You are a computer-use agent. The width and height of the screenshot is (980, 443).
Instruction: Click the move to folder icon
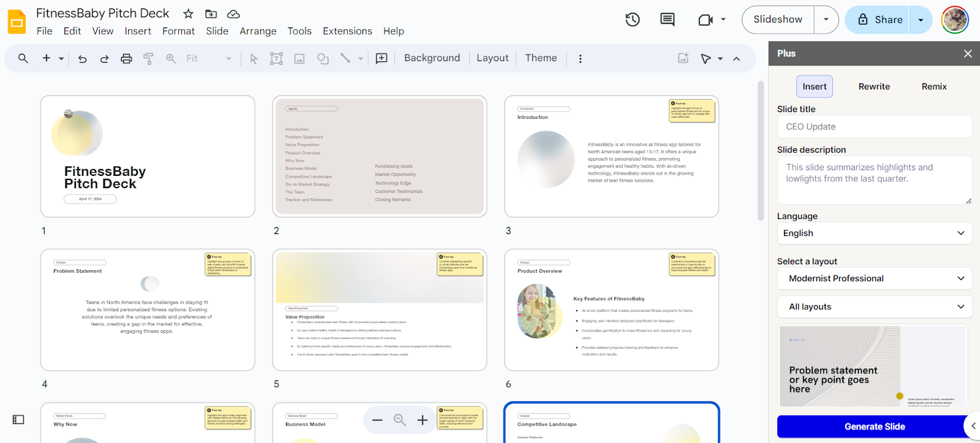pos(211,13)
